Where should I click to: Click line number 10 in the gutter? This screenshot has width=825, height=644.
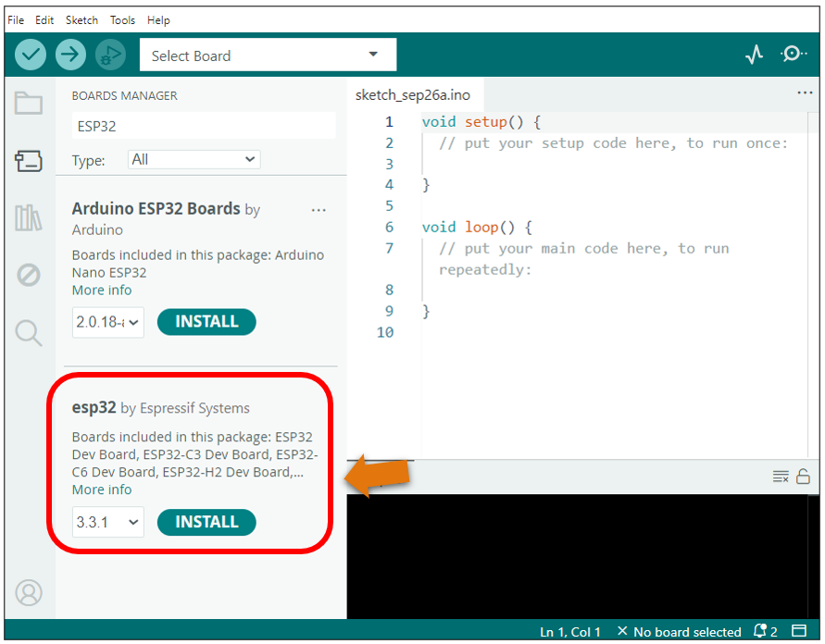(x=385, y=332)
